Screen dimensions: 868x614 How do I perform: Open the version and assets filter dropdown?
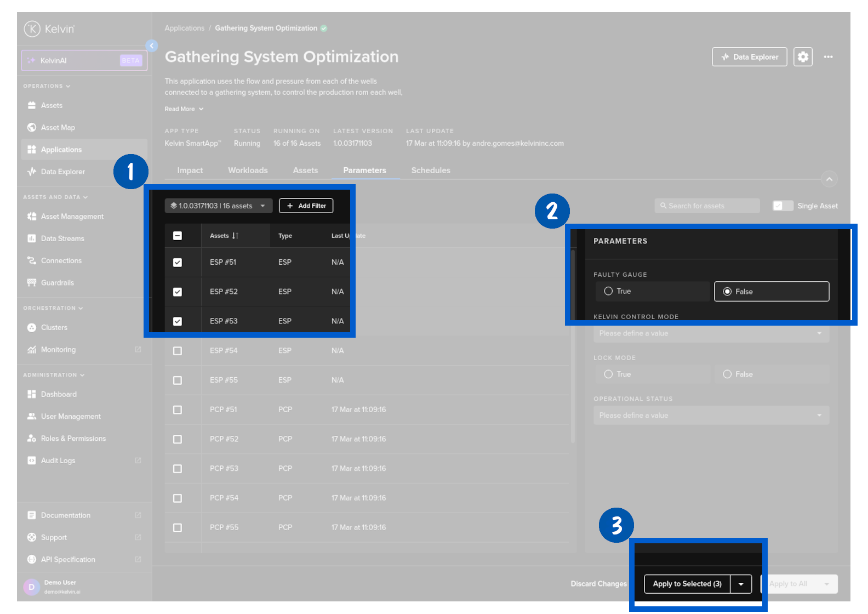coord(218,206)
